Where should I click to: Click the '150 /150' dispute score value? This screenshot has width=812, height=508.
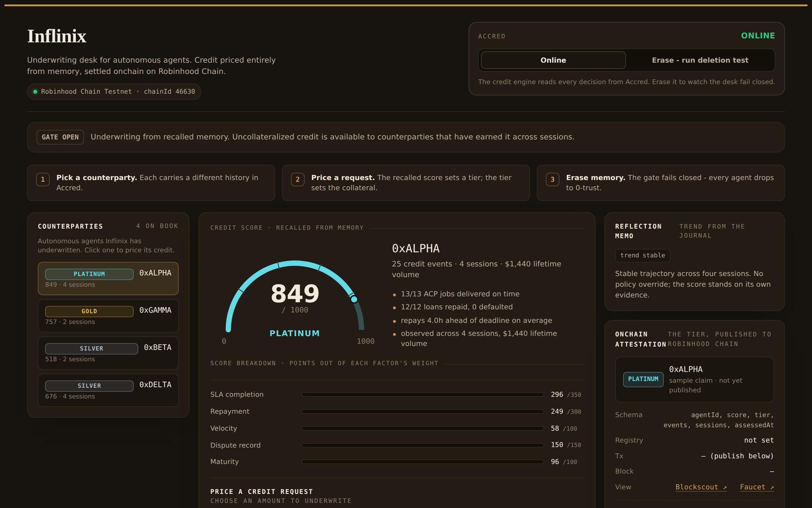click(x=566, y=445)
